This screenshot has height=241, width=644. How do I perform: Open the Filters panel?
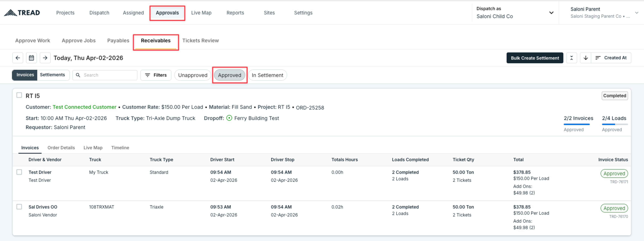156,75
